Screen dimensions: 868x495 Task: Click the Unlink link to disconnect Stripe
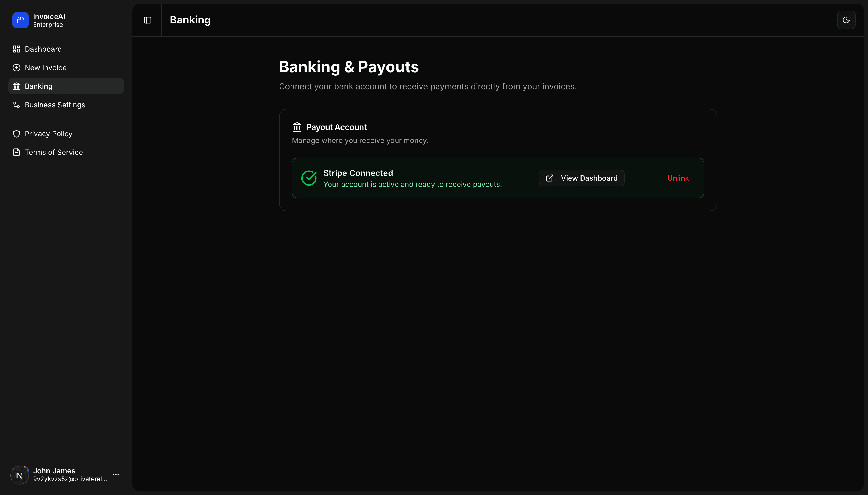point(677,178)
